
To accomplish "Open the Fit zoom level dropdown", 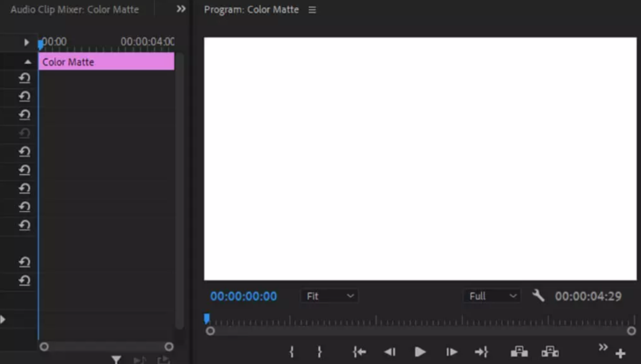I will pos(329,296).
